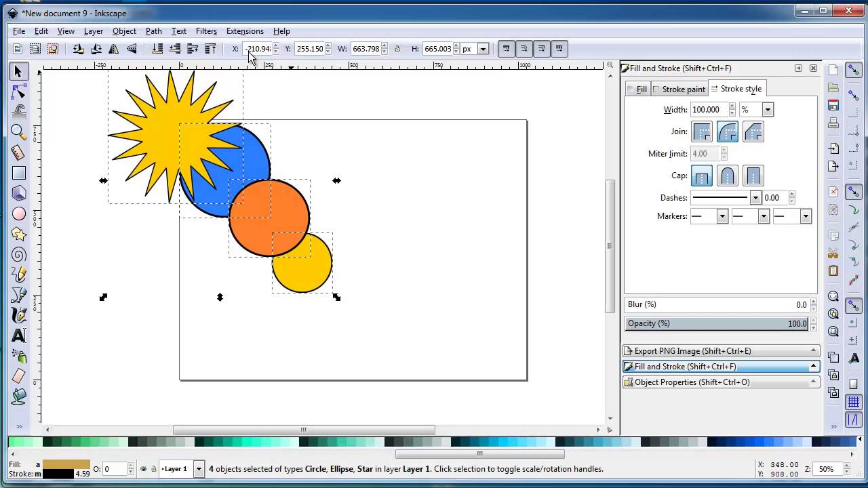
Task: Open the Dashes pattern dropdown
Action: [755, 197]
